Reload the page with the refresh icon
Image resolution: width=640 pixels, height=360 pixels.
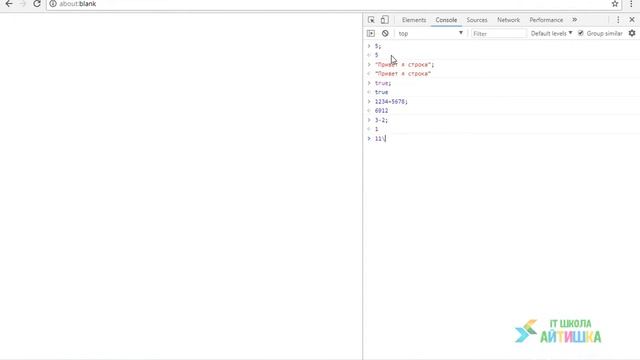37,4
